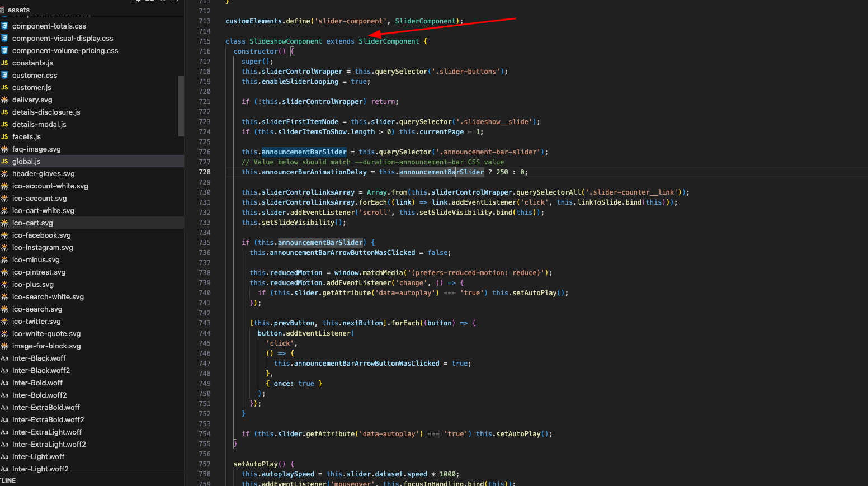The width and height of the screenshot is (868, 486).
Task: Open the Inter-ExtraBold.woff file
Action: point(46,408)
